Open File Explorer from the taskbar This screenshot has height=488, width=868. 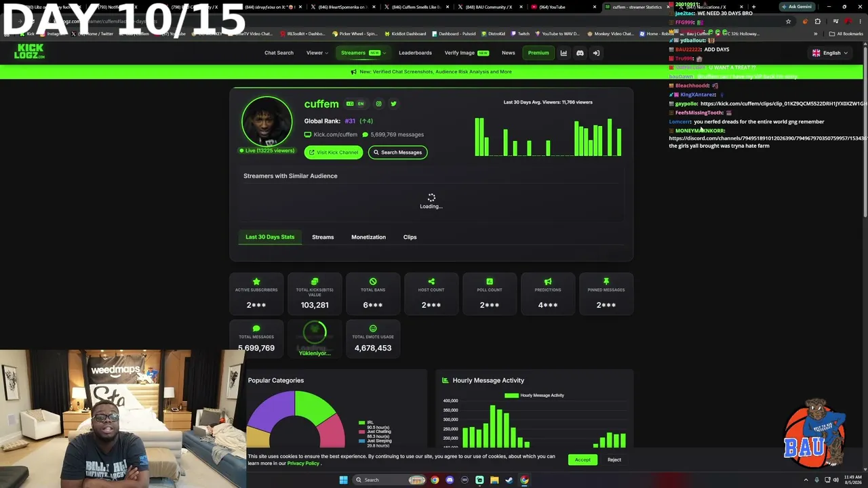[x=494, y=480]
